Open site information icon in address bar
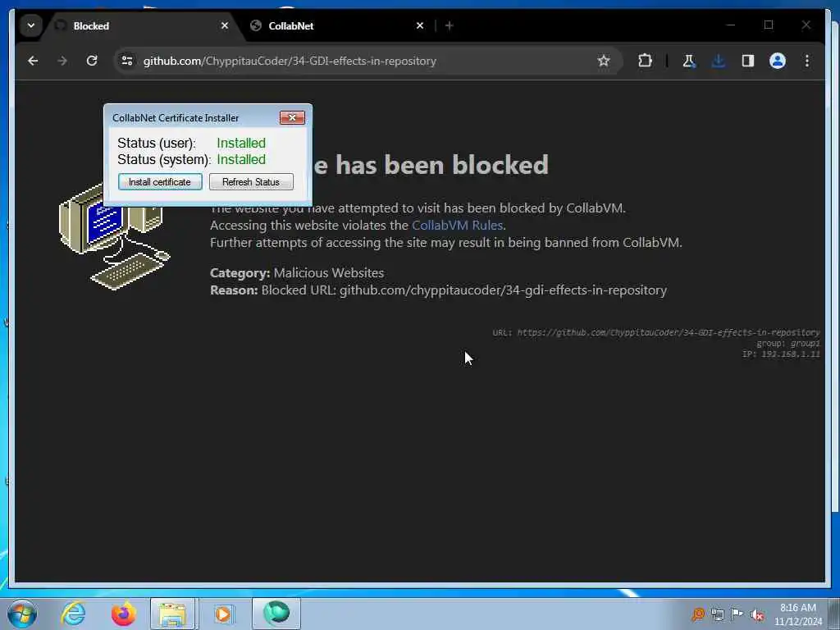Viewport: 840px width, 630px height. click(127, 61)
